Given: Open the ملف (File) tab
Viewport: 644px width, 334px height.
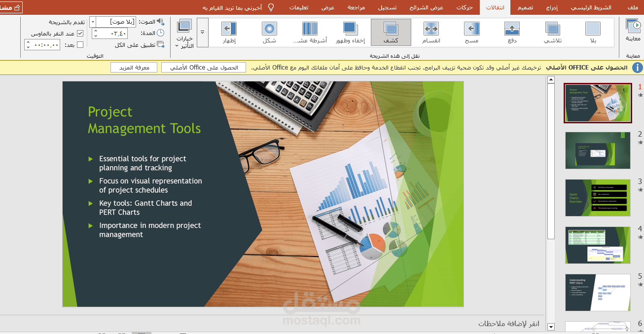Looking at the screenshot, I should click(x=632, y=7).
